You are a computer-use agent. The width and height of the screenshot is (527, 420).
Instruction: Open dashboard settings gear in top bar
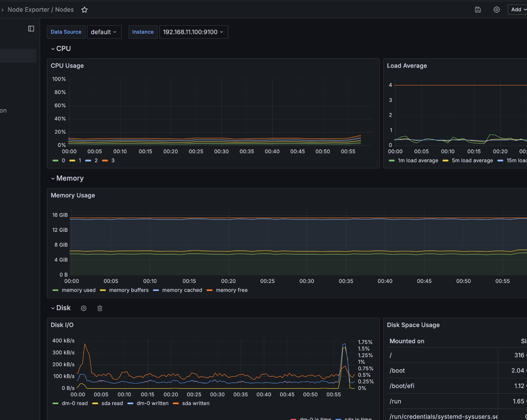[x=497, y=10]
